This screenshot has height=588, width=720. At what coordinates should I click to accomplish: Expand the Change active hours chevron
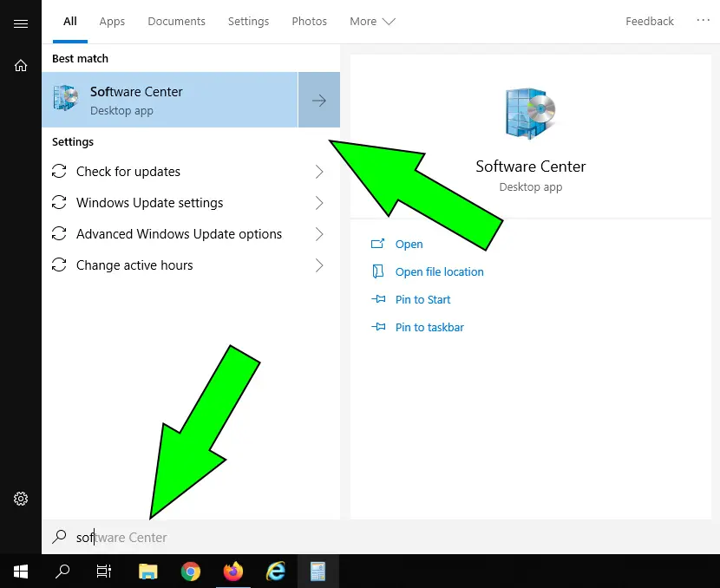[x=319, y=265]
